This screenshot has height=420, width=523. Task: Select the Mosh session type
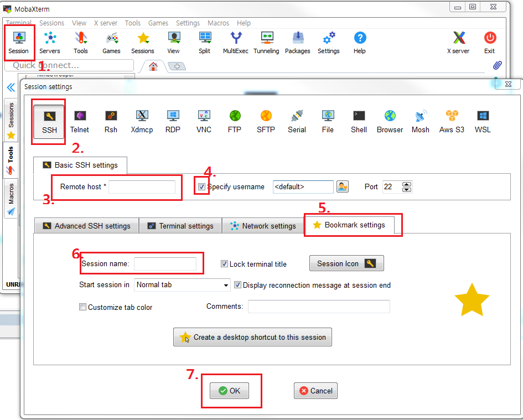point(421,122)
